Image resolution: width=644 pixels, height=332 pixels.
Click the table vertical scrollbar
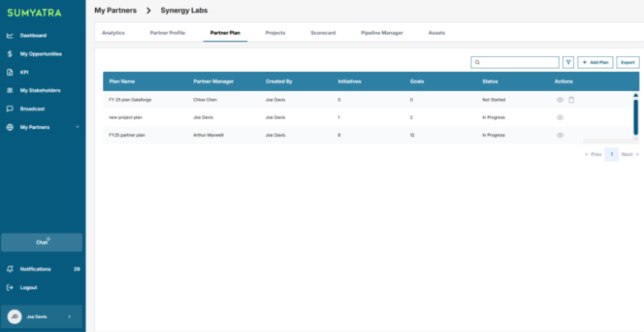(x=635, y=116)
